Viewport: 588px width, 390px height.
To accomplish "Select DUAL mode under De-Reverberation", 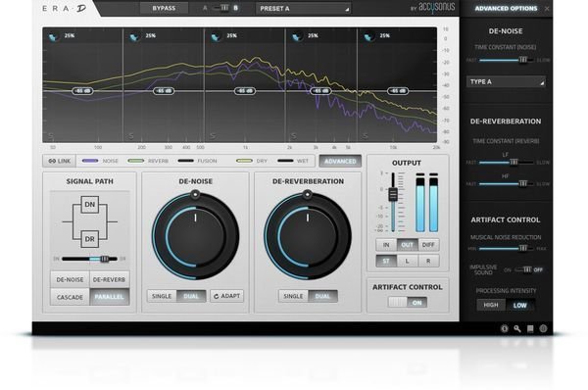I will pos(322,296).
